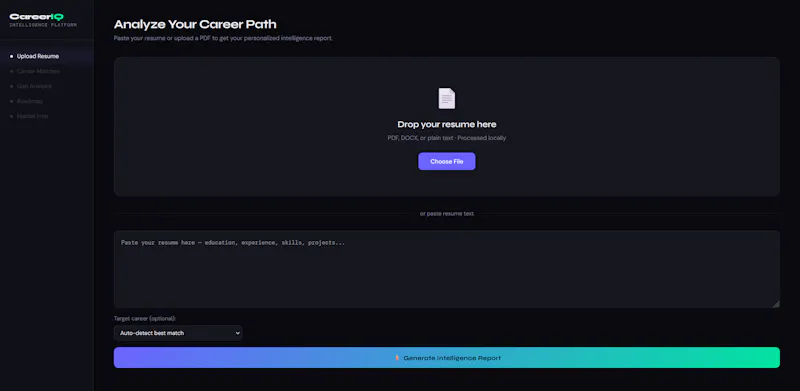Click the document icon in drop zone

coord(446,99)
